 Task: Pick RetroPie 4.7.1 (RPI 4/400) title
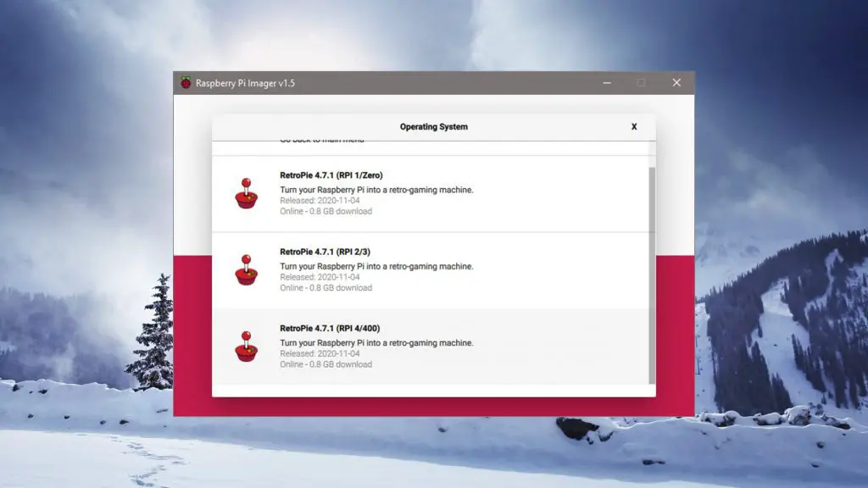(x=328, y=328)
